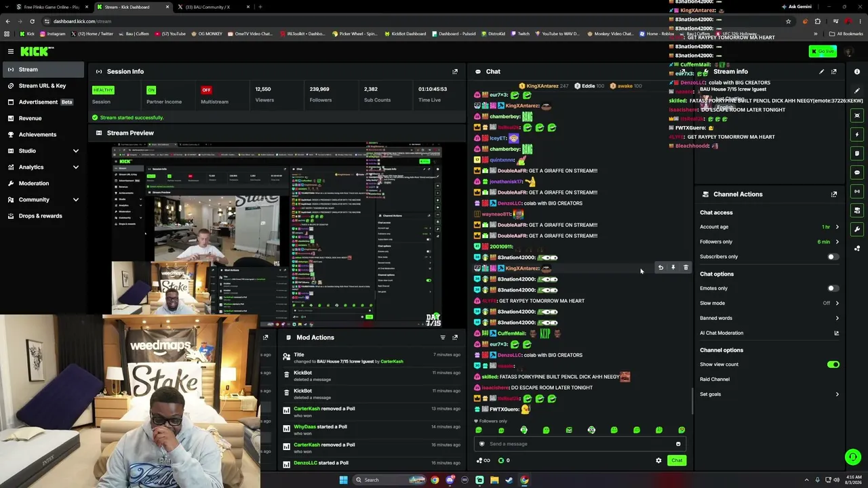This screenshot has height=488, width=868.
Task: Pop out the Mod Actions panel
Action: (455, 337)
